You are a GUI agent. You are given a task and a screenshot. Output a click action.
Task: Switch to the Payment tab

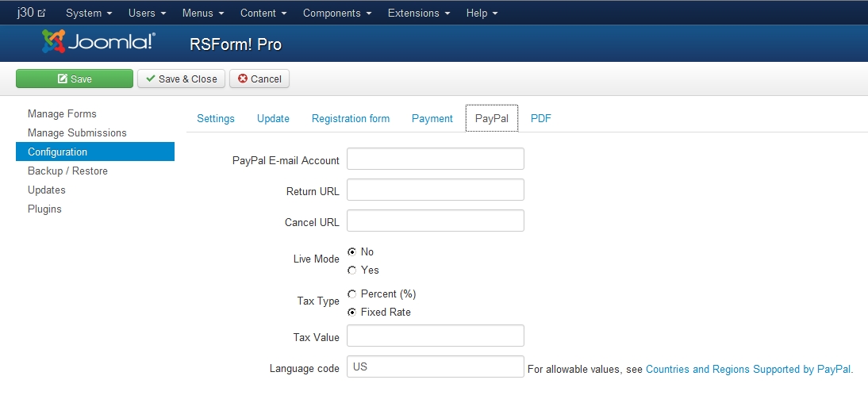point(432,118)
